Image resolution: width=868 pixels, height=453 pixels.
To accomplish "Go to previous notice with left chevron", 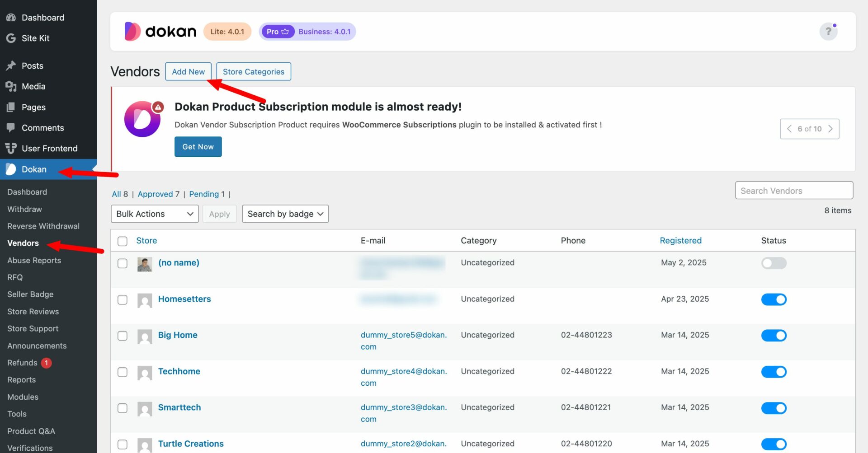I will [x=789, y=129].
